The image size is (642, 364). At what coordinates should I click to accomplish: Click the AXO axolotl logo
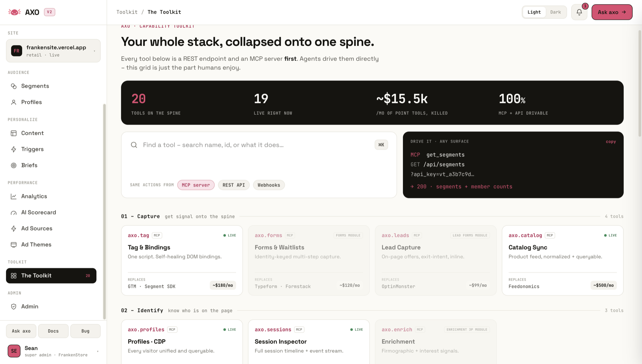pyautogui.click(x=14, y=12)
